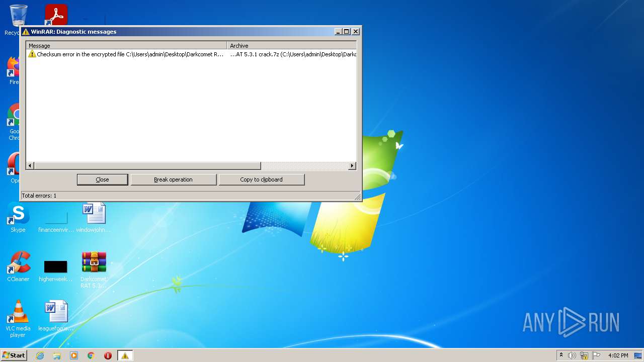644x362 pixels.
Task: Open windowjohn... Word document icon
Action: pos(94,217)
